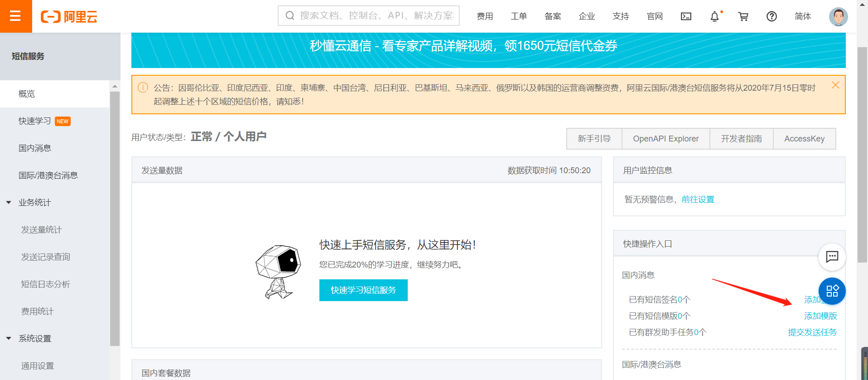The image size is (868, 380).
Task: Click the announcement info icon
Action: click(x=143, y=88)
